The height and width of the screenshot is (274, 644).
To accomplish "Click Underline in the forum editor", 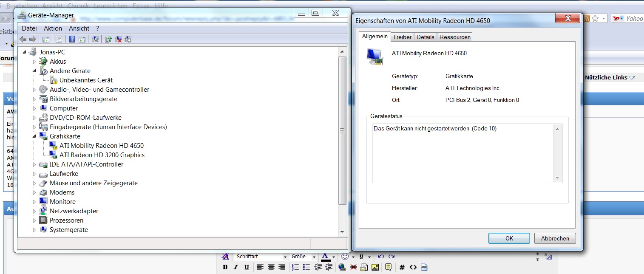I will click(247, 267).
